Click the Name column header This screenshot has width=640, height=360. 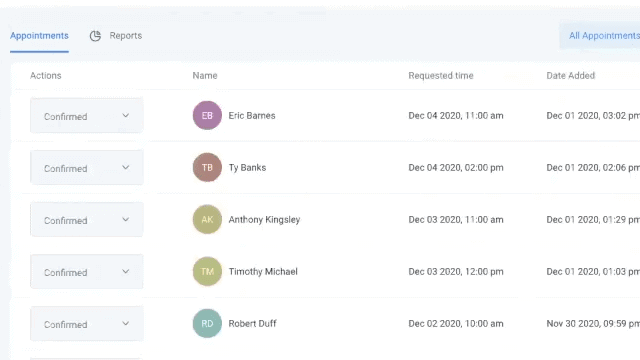click(x=205, y=76)
